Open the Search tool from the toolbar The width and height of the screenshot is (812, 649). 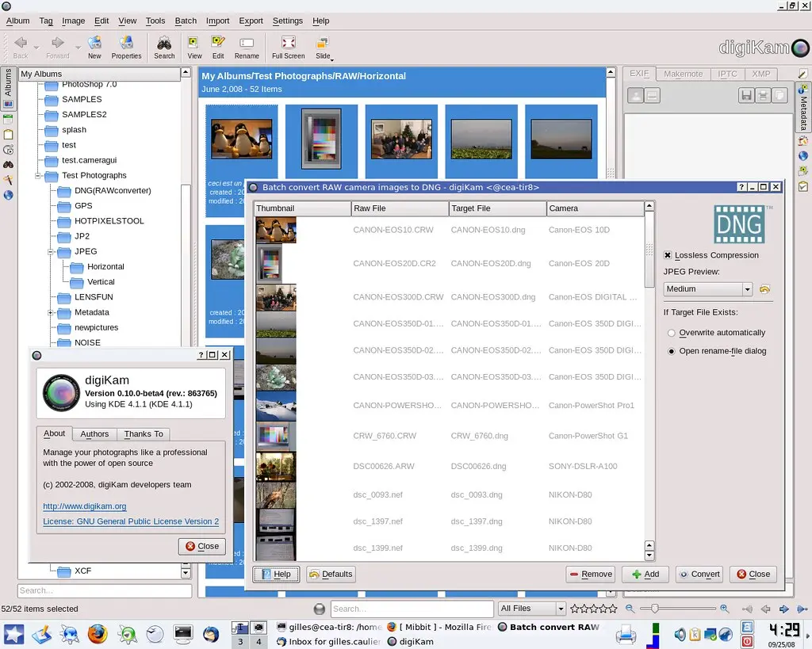tap(164, 46)
